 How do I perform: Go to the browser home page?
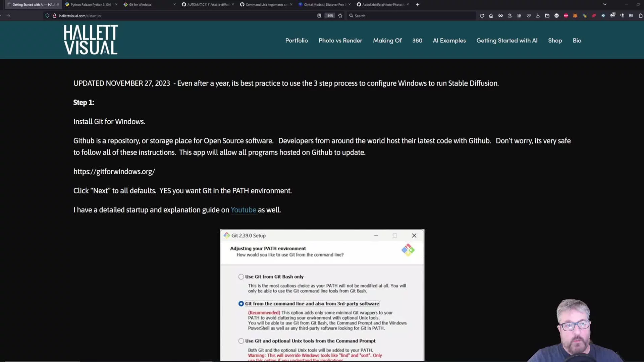pos(491,16)
